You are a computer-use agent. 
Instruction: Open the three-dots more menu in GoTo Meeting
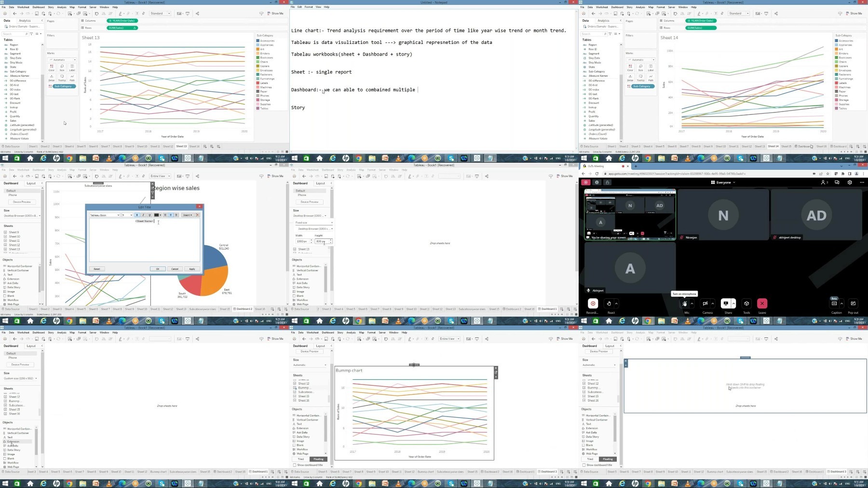point(862,182)
